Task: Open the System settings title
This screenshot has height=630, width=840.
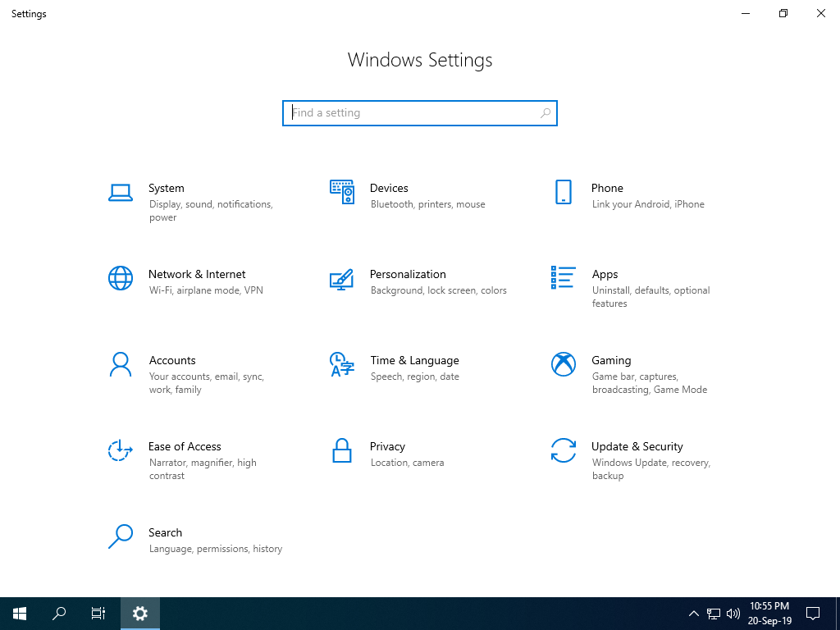Action: pos(166,188)
